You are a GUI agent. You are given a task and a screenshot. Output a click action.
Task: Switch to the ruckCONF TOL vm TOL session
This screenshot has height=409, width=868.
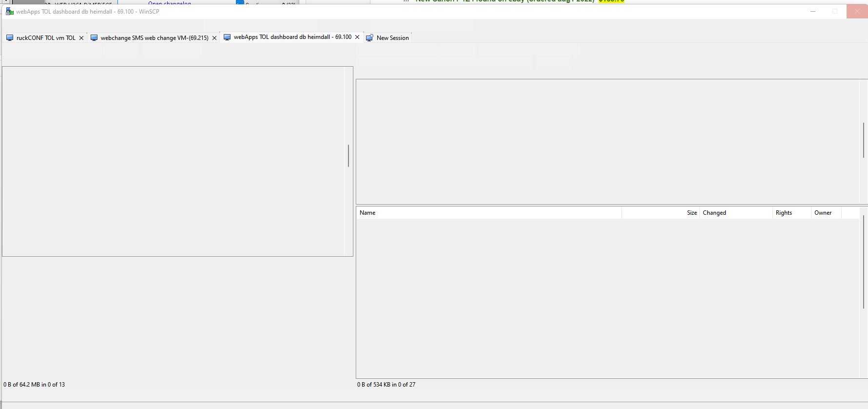tap(46, 38)
